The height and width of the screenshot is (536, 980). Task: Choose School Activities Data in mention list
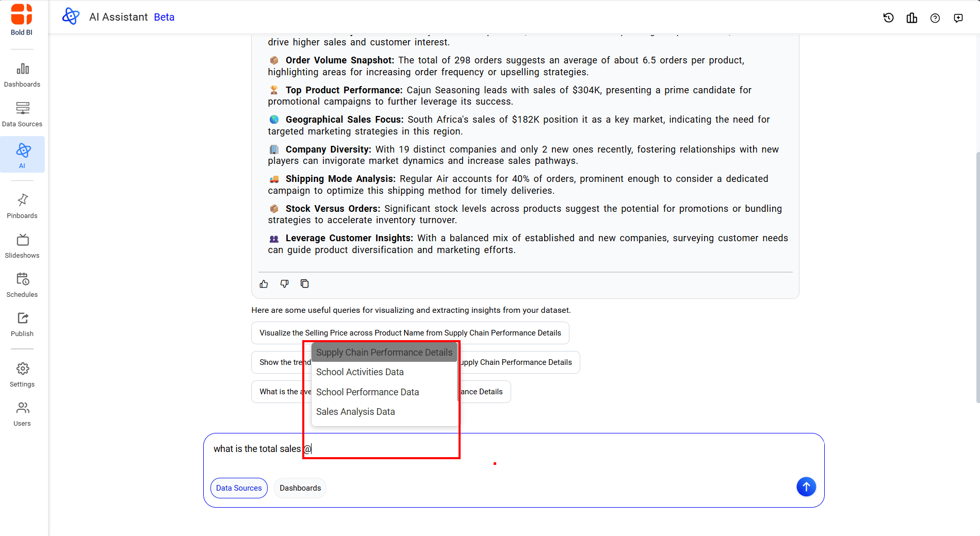[360, 372]
